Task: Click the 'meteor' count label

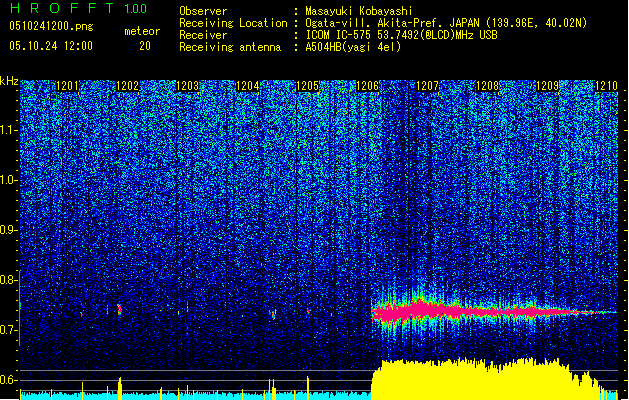Action: pyautogui.click(x=142, y=31)
